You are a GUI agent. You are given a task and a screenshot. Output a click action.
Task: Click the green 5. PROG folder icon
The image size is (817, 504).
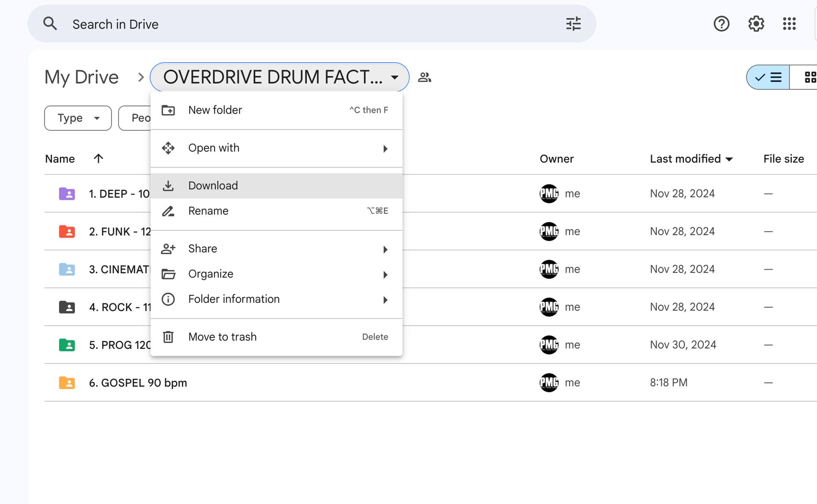[x=67, y=345]
